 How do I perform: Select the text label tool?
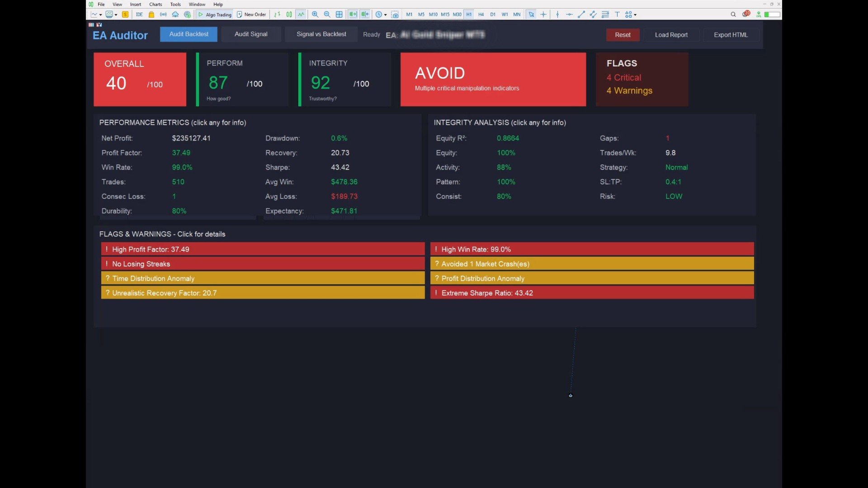[x=617, y=14]
